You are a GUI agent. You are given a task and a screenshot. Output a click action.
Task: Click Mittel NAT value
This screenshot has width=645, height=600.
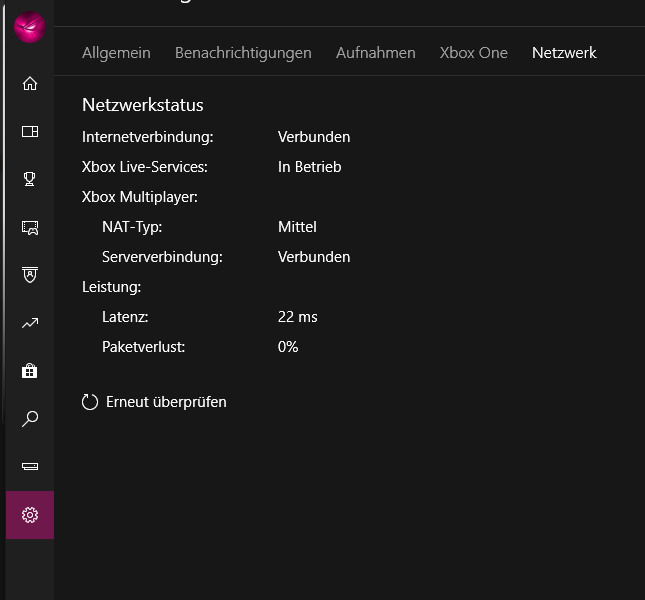[x=297, y=227]
